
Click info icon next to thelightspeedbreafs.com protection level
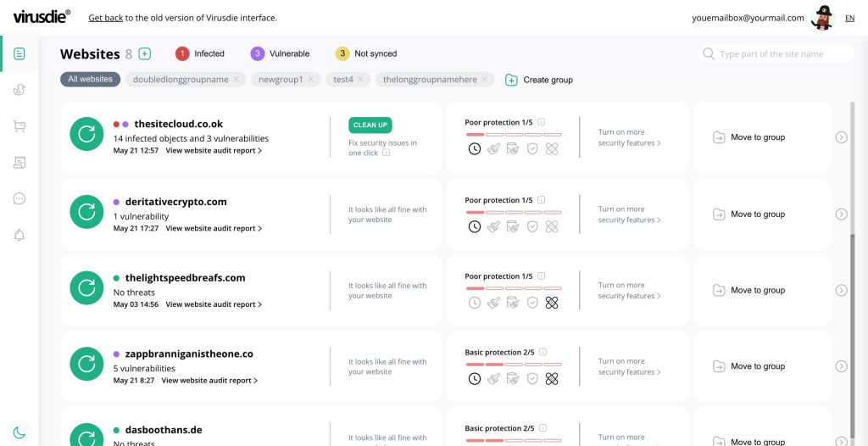point(542,276)
